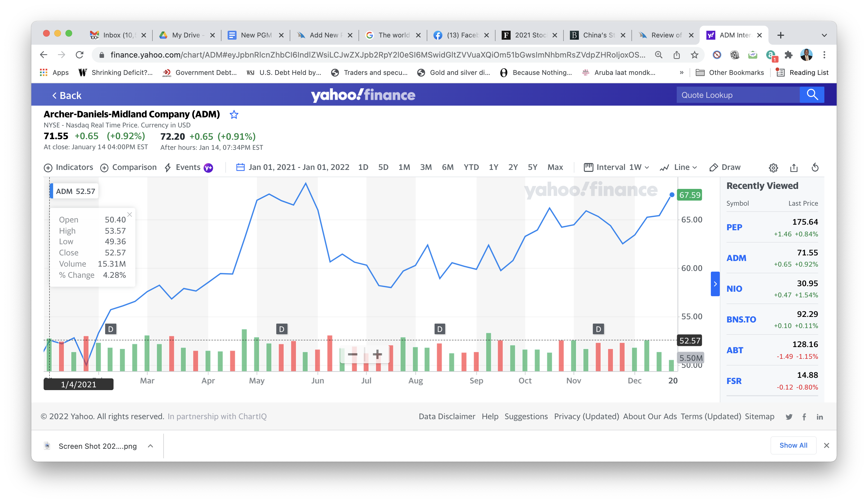Close the downloads bar
This screenshot has height=503, width=868.
pos(826,445)
